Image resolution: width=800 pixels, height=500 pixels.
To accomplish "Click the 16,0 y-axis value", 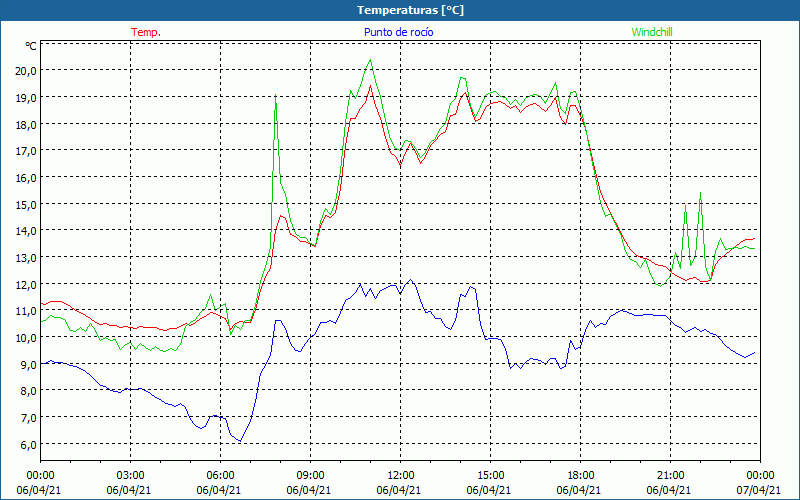I will (x=26, y=178).
